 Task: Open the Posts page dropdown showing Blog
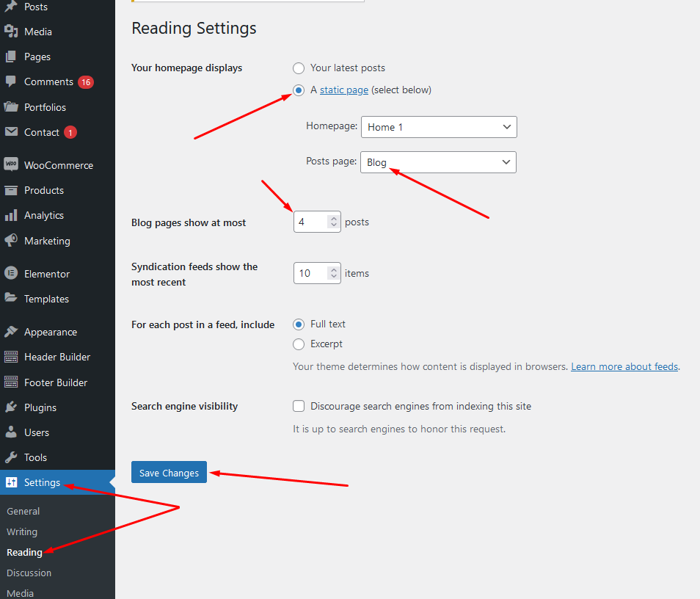click(x=438, y=162)
